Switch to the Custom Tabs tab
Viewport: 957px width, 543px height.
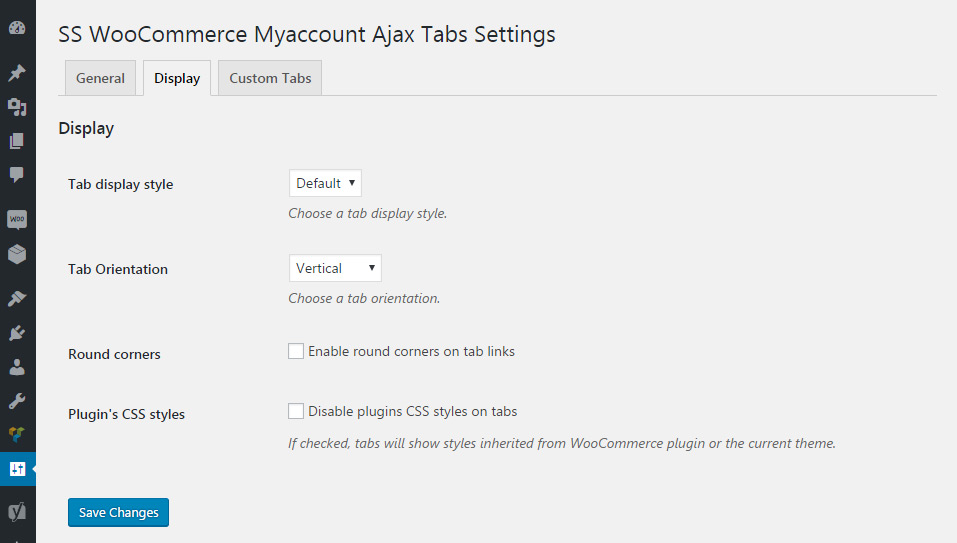[270, 78]
